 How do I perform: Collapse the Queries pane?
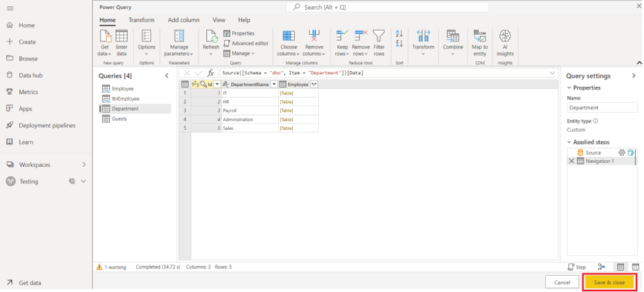(166, 75)
